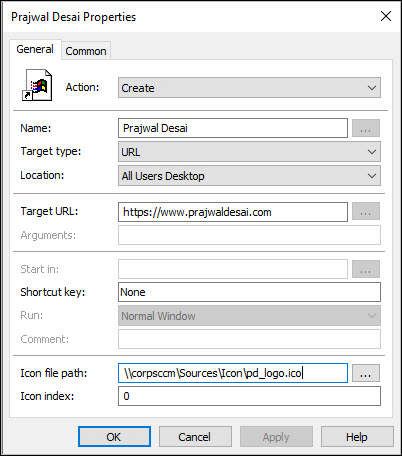This screenshot has height=456, width=402.
Task: Switch to the Common tab
Action: click(x=86, y=51)
